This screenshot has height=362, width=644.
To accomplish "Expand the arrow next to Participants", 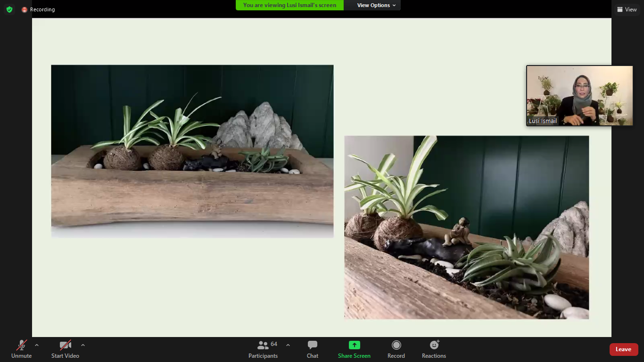I will (288, 345).
